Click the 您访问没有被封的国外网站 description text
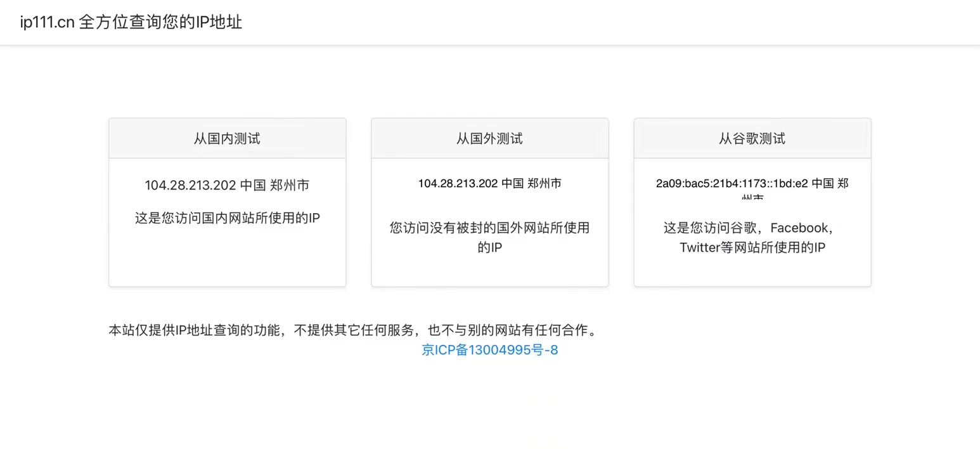Image resolution: width=980 pixels, height=449 pixels. pos(489,228)
